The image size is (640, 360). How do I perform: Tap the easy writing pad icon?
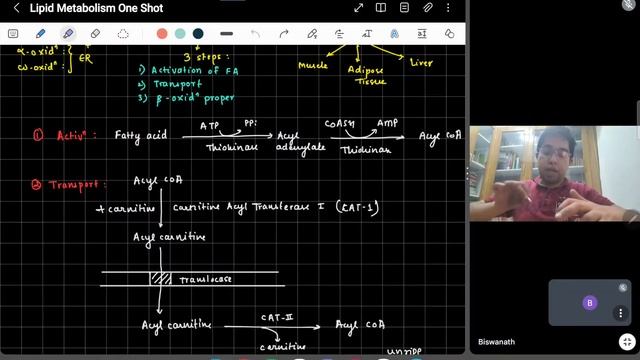pyautogui.click(x=422, y=33)
